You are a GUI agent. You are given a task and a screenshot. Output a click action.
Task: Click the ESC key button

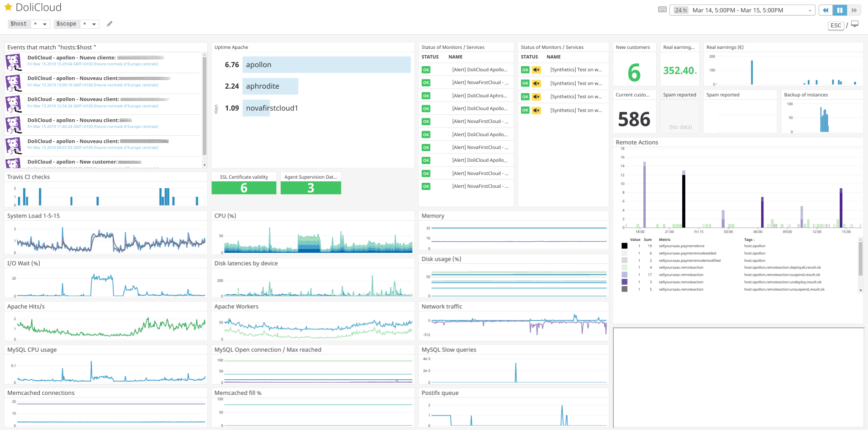[836, 26]
